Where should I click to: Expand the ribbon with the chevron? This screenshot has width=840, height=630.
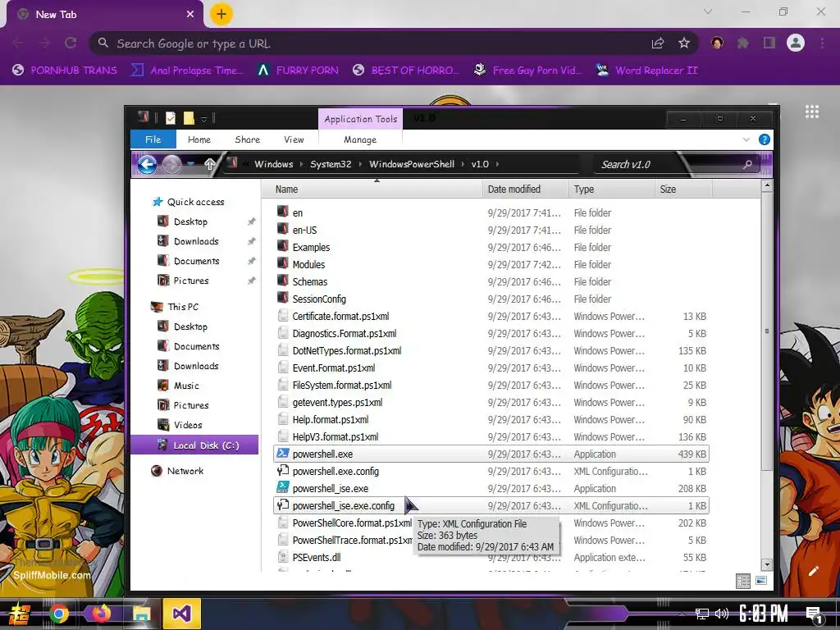point(746,139)
